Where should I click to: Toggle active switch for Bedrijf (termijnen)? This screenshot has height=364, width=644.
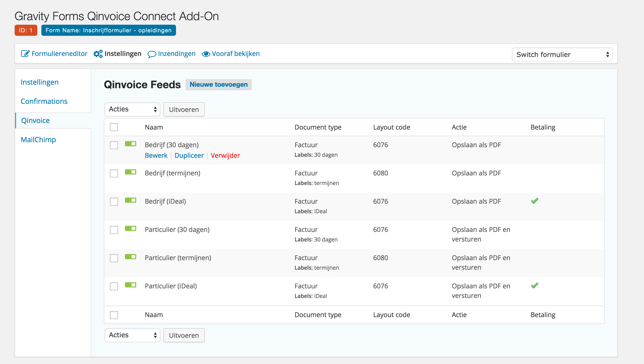pyautogui.click(x=131, y=172)
